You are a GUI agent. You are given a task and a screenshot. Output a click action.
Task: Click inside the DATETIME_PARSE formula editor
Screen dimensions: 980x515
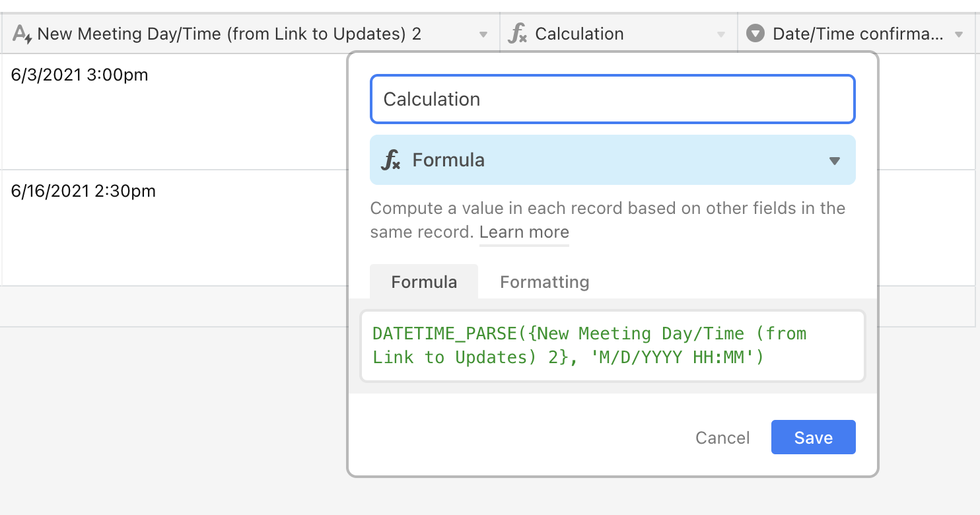coord(613,346)
